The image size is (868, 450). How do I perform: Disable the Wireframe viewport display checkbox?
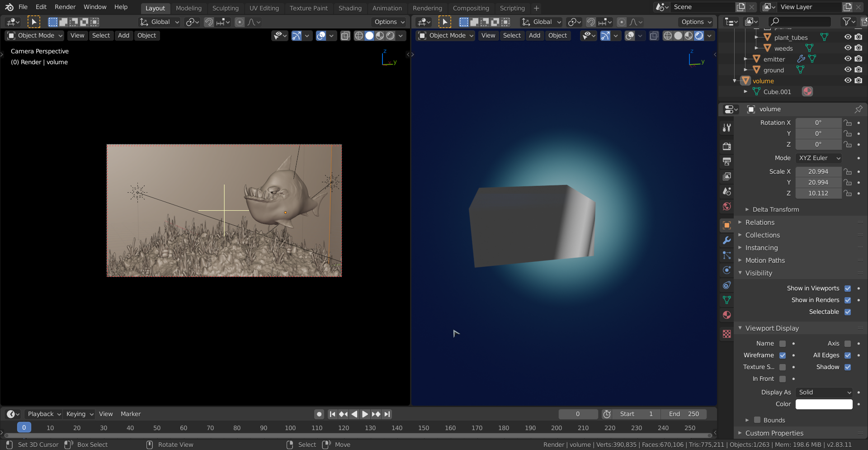tap(783, 355)
